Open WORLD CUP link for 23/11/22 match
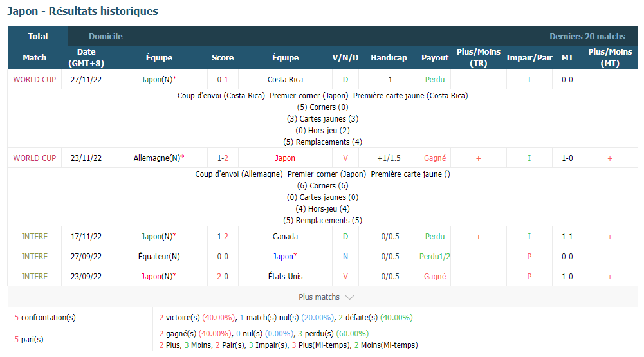The height and width of the screenshot is (357, 644). [x=35, y=158]
